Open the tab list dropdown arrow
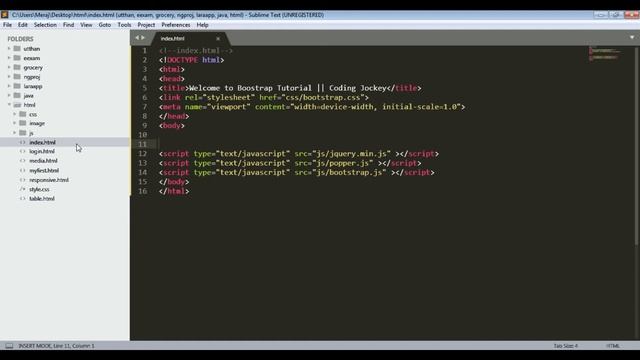This screenshot has width=640, height=360. point(632,38)
